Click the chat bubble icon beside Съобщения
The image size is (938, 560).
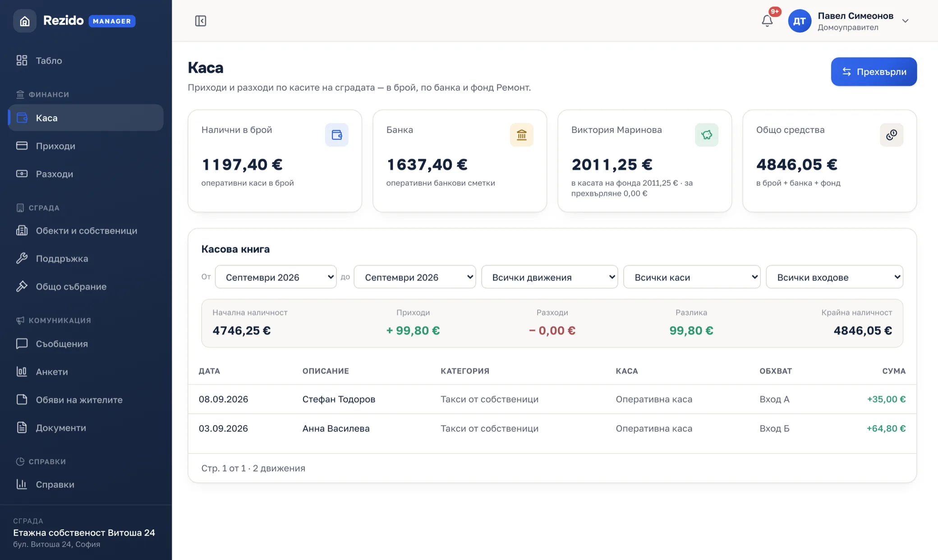(x=22, y=344)
